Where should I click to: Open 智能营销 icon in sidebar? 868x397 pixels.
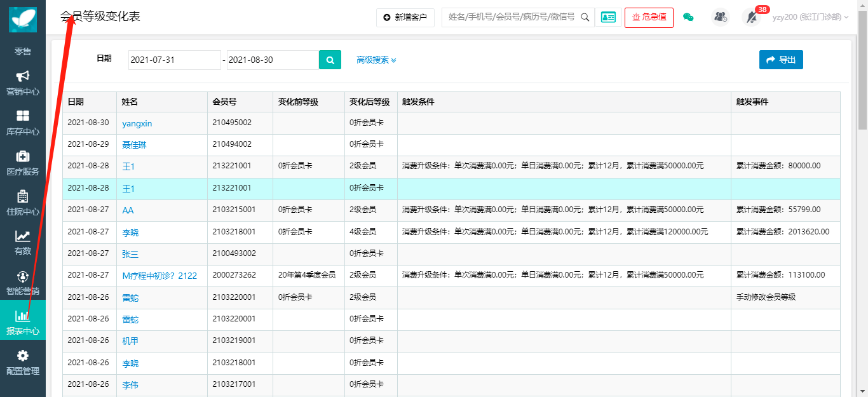tap(23, 276)
